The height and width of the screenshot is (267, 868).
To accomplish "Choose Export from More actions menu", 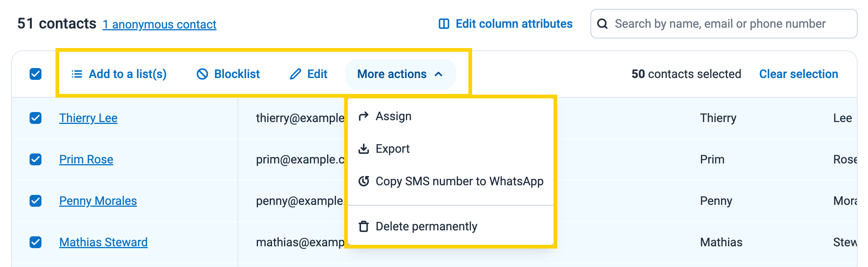I will tap(451, 149).
